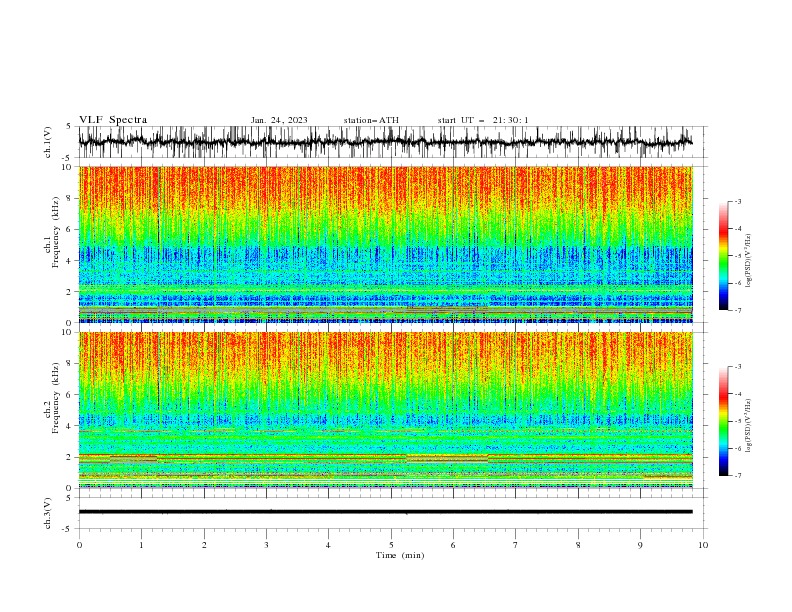Click tick label 9 on the Time axis
This screenshot has width=792, height=612.
640,545
